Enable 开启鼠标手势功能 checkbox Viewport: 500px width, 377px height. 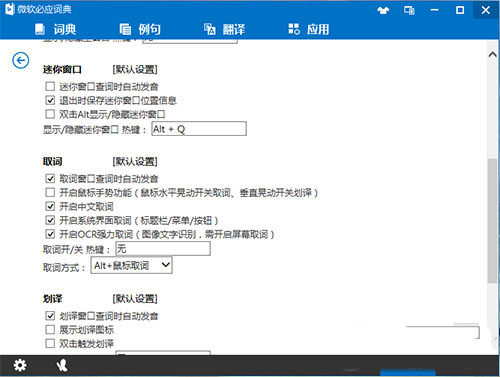tap(50, 192)
